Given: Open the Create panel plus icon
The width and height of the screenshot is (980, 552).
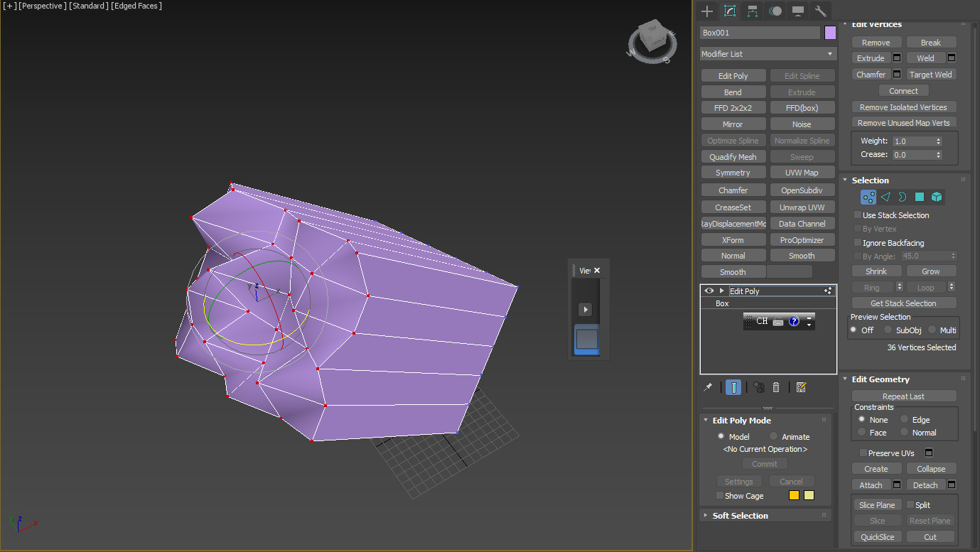Looking at the screenshot, I should coord(706,11).
